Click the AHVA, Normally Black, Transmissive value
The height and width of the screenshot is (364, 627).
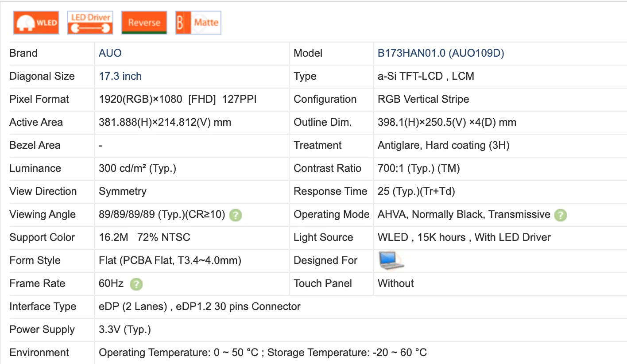464,214
